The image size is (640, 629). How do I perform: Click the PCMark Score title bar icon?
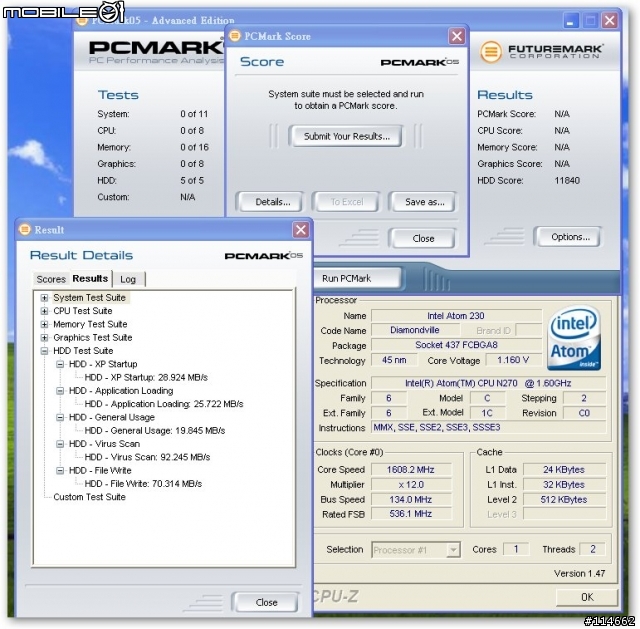(235, 36)
